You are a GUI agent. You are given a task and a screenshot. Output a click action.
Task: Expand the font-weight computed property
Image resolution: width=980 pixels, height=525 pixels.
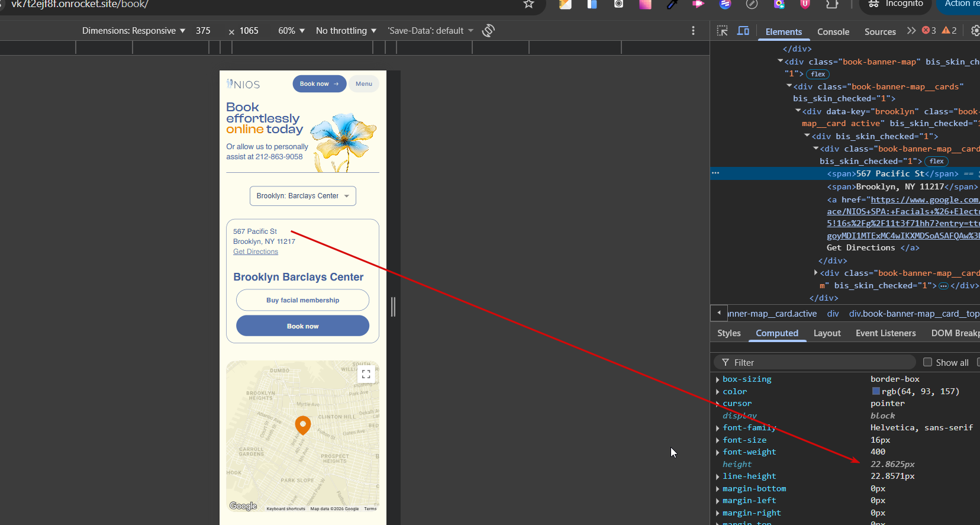pyautogui.click(x=718, y=452)
